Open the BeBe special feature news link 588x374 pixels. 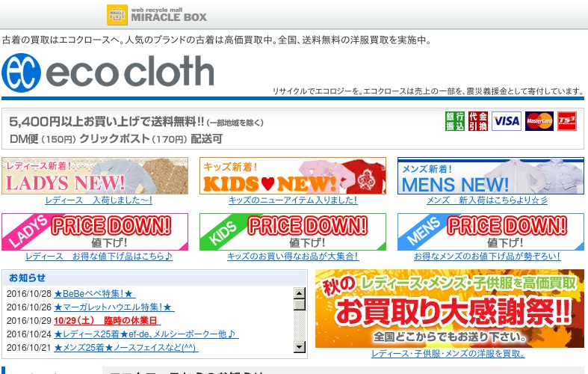94,294
